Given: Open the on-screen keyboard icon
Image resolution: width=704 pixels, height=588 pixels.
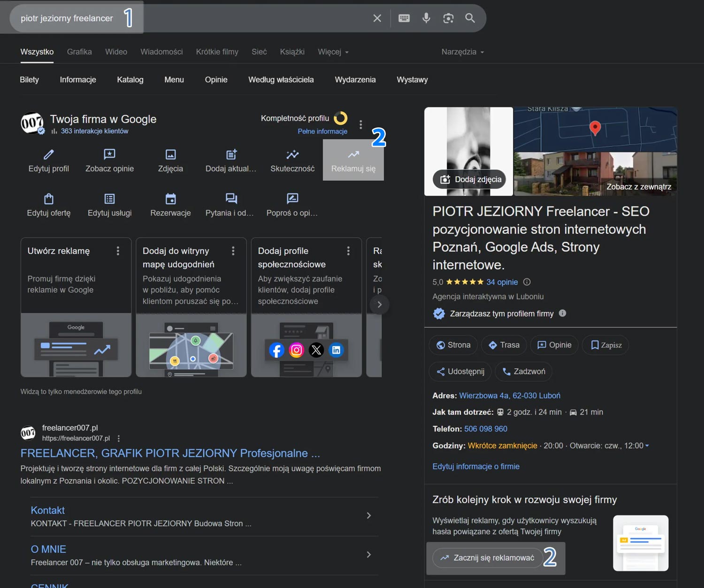Looking at the screenshot, I should [x=404, y=18].
